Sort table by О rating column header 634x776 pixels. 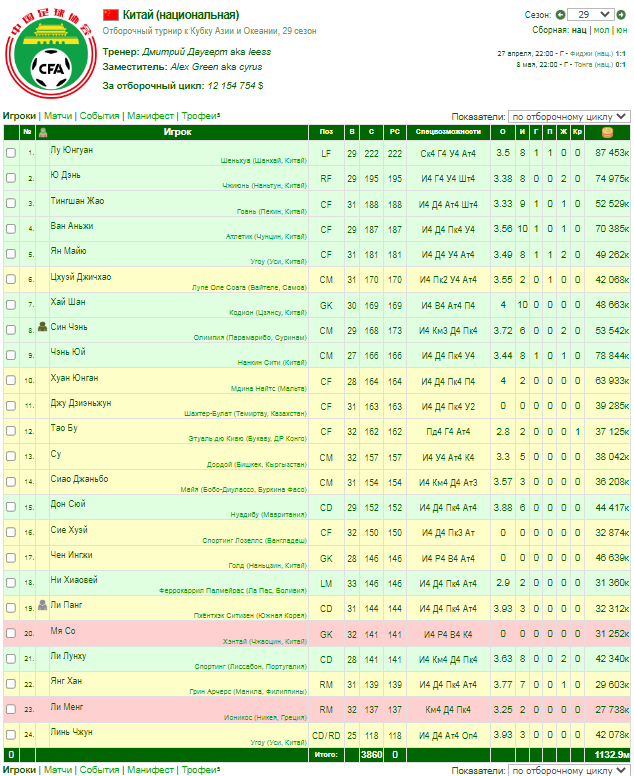(503, 132)
